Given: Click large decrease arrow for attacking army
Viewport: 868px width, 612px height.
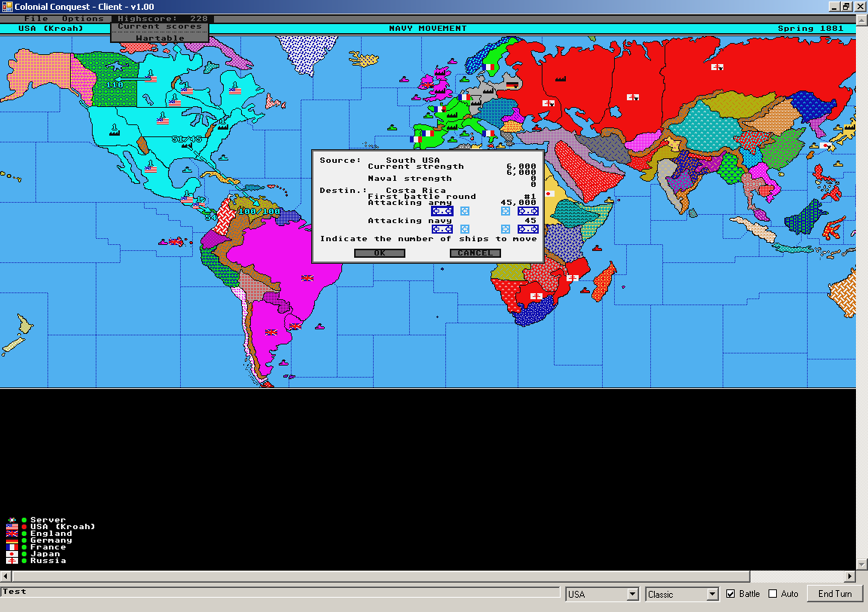Looking at the screenshot, I should point(442,211).
